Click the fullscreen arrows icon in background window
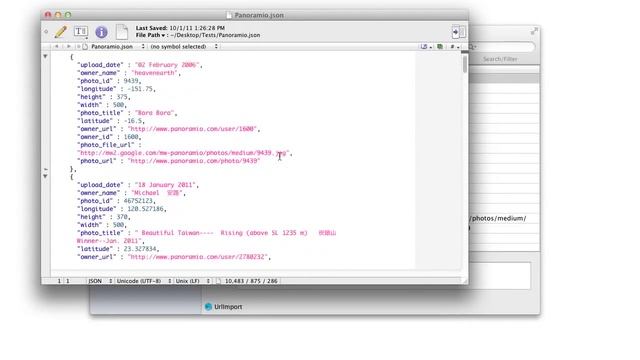 (534, 31)
